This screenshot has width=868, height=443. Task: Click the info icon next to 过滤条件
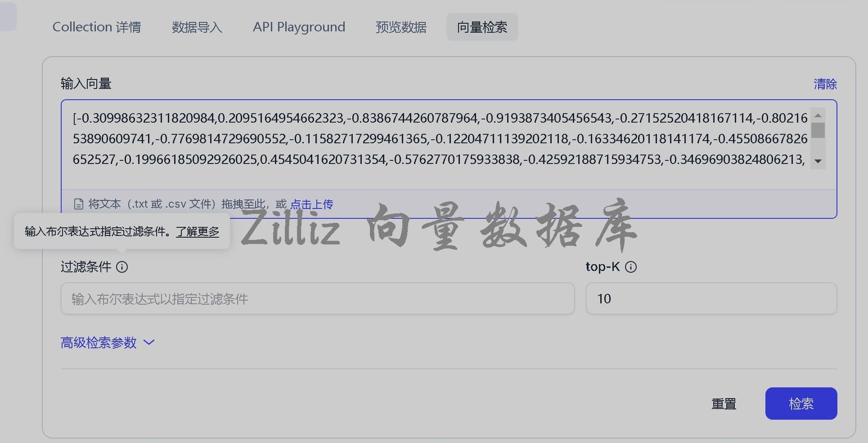pos(122,267)
